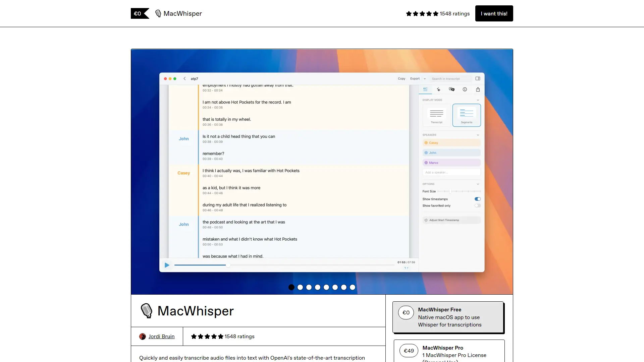Toggle the sidebar layout icon near the search field
This screenshot has height=362, width=644.
[x=478, y=78]
